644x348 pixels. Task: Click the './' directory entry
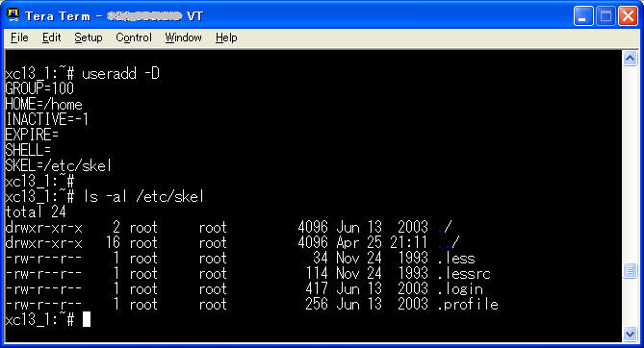[x=445, y=227]
